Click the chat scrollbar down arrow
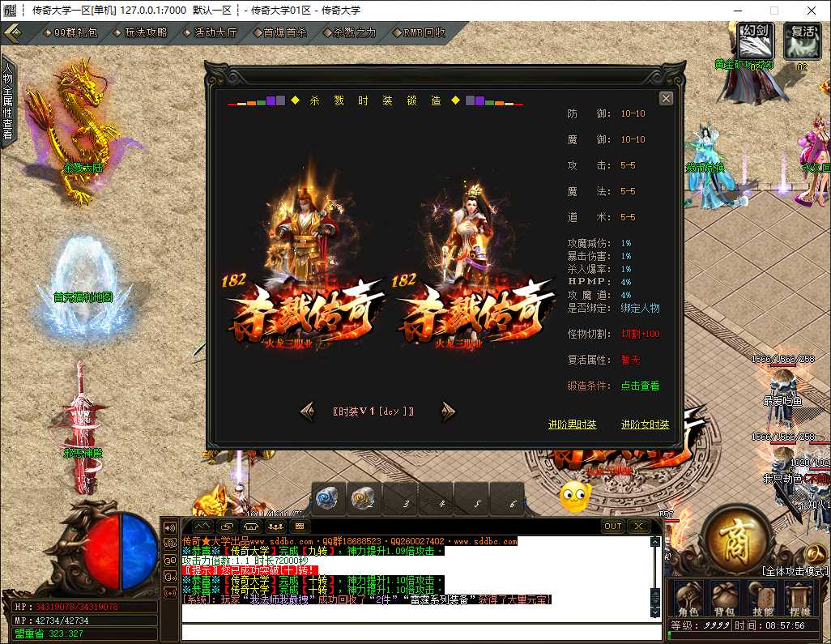The height and width of the screenshot is (644, 831). pos(655,612)
